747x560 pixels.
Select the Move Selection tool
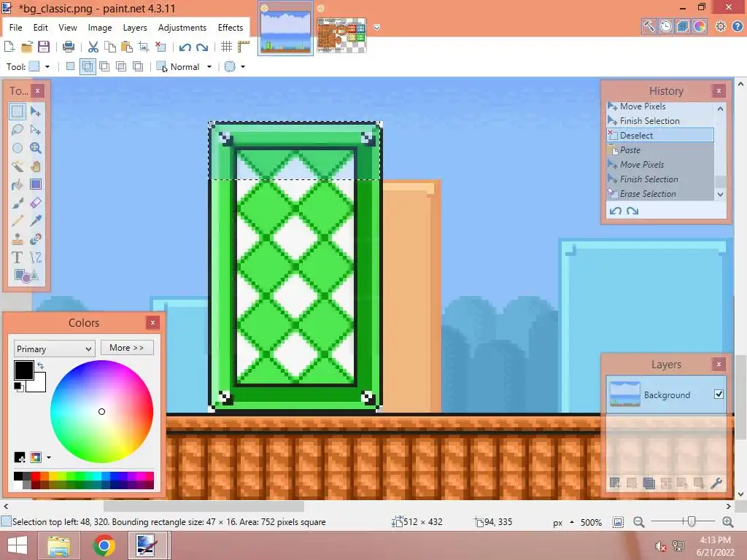36,130
